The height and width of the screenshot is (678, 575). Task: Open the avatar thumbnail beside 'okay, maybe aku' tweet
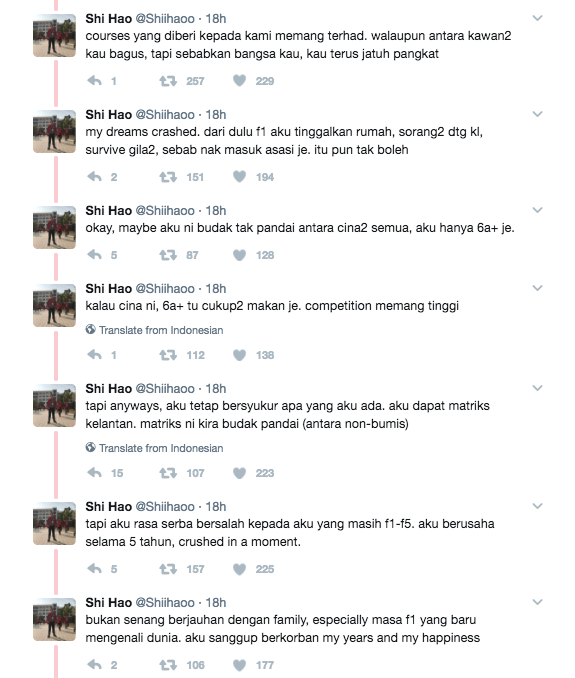tap(54, 227)
